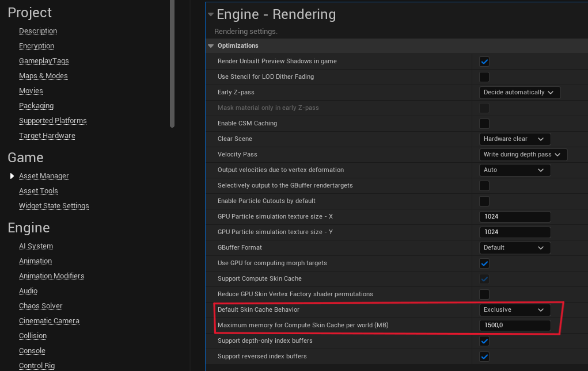Toggle Render Unbuilt Preview Shadows checkbox
The height and width of the screenshot is (371, 588).
coord(484,62)
